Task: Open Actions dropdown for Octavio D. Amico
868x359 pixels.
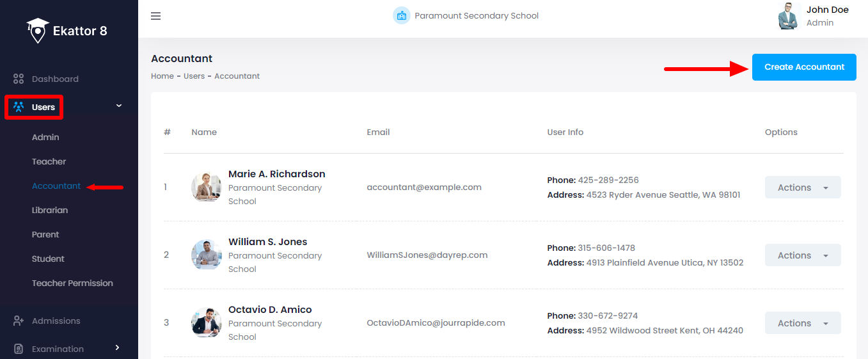Action: pos(802,323)
